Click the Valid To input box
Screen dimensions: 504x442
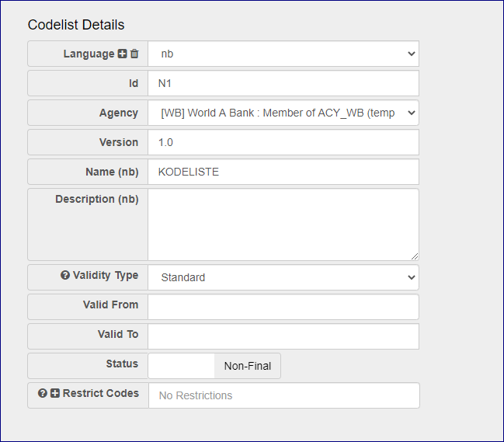[283, 336]
